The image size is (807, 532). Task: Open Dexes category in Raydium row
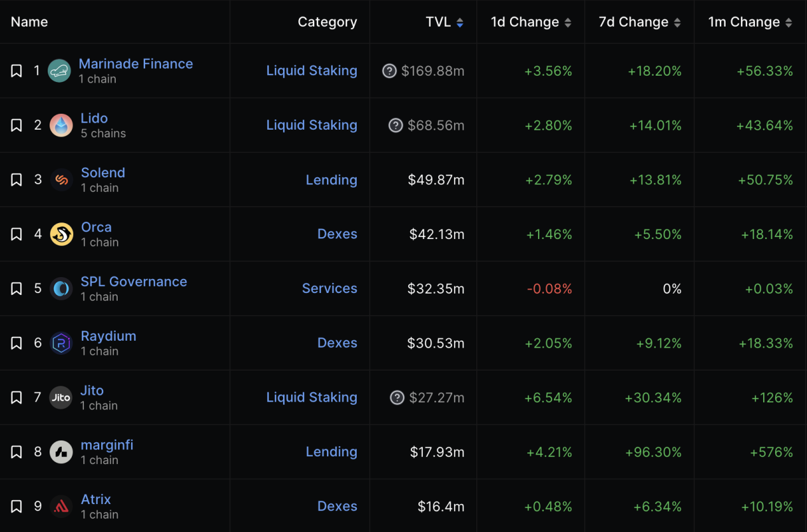point(337,343)
